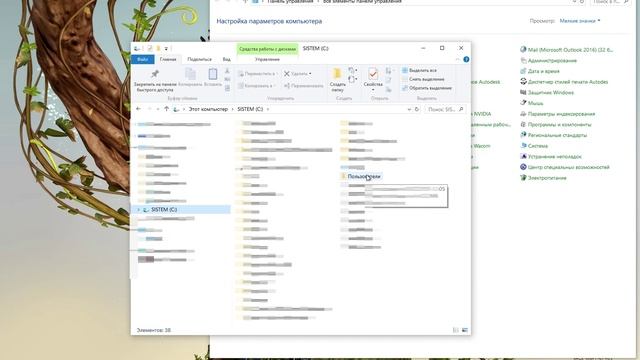The image size is (640, 360).
Task: Open Mail (Microsoft Outlook 2016) in Control Panel
Action: click(x=567, y=50)
